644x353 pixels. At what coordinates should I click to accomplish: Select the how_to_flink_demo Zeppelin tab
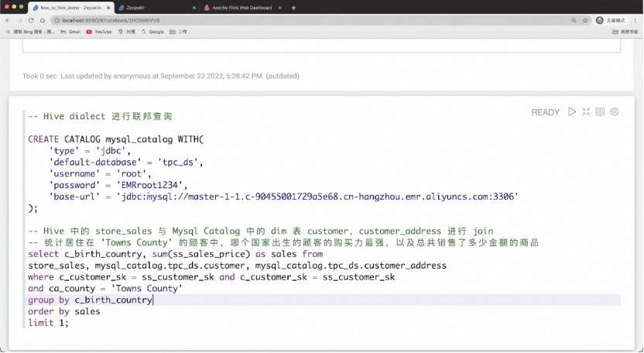[x=71, y=8]
